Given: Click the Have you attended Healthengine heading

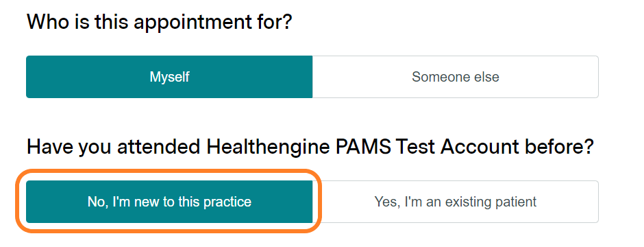Looking at the screenshot, I should tap(310, 147).
